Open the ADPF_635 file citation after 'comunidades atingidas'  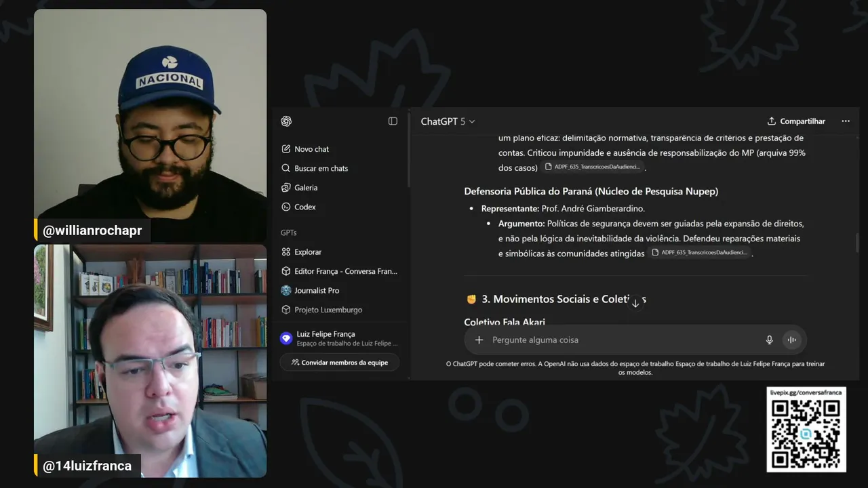pyautogui.click(x=700, y=253)
